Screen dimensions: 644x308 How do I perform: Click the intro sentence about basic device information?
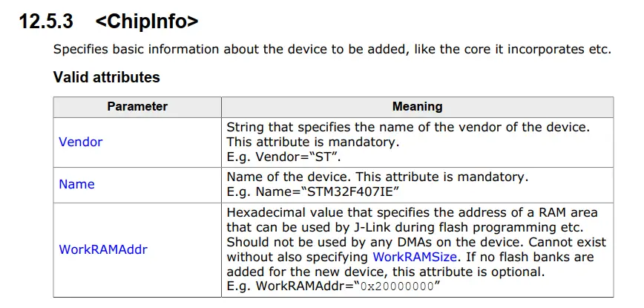[332, 50]
